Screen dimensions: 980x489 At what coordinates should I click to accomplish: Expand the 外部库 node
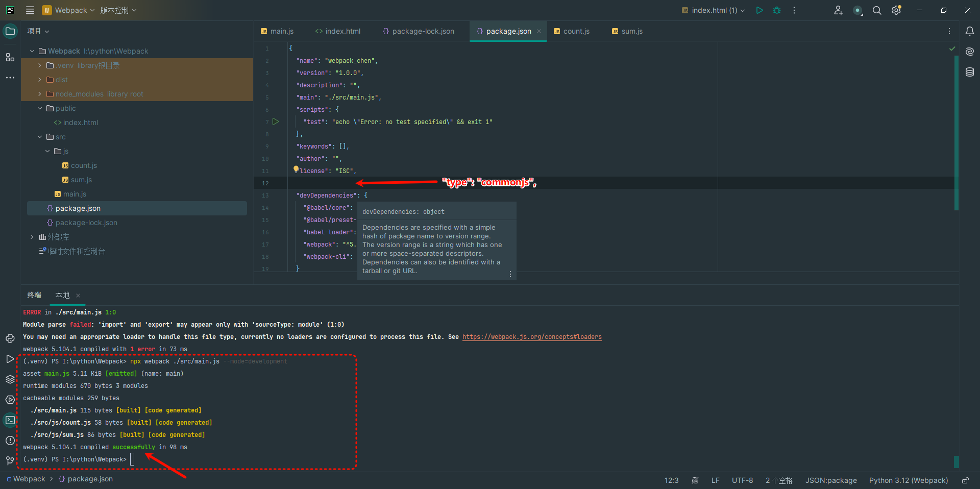pos(32,237)
